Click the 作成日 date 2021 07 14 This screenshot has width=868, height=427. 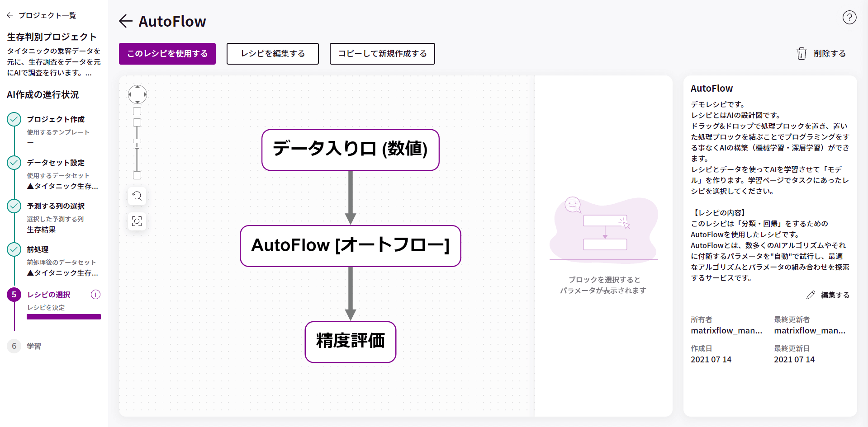(x=711, y=360)
